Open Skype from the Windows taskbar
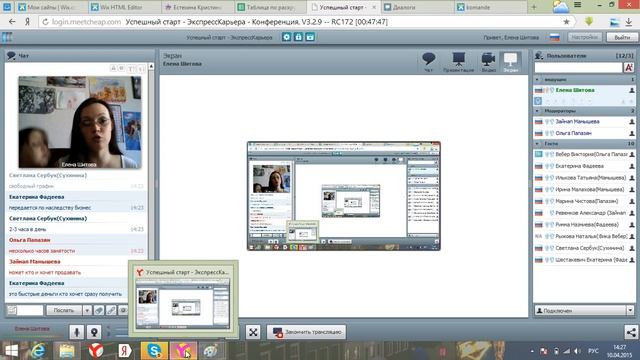This screenshot has width=640, height=360. [154, 351]
